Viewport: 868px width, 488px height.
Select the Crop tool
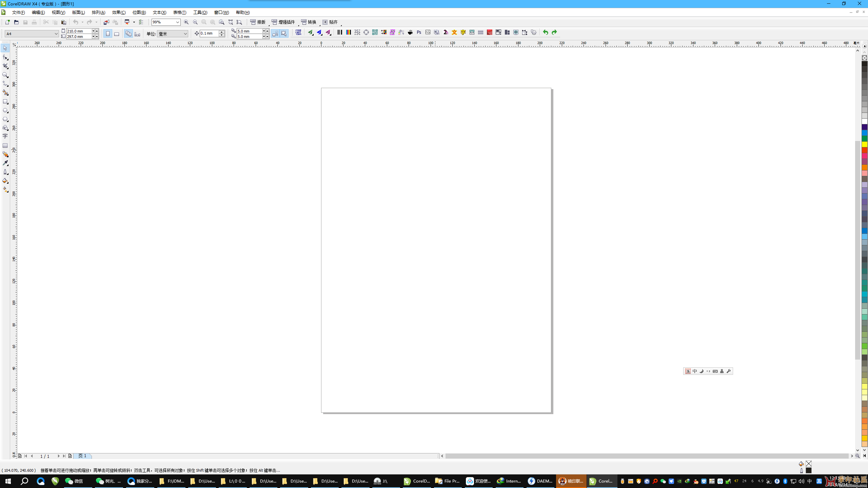5,66
